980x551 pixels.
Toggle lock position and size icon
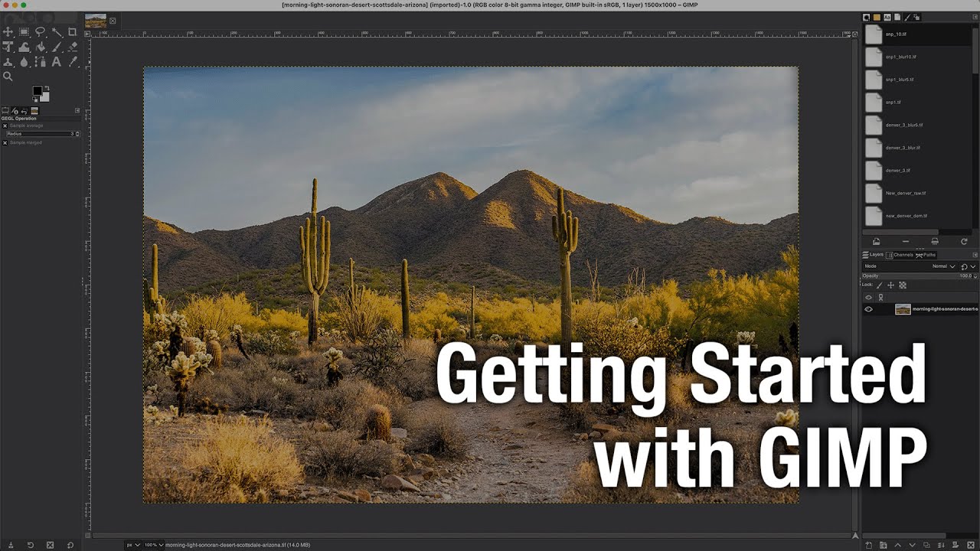[891, 285]
